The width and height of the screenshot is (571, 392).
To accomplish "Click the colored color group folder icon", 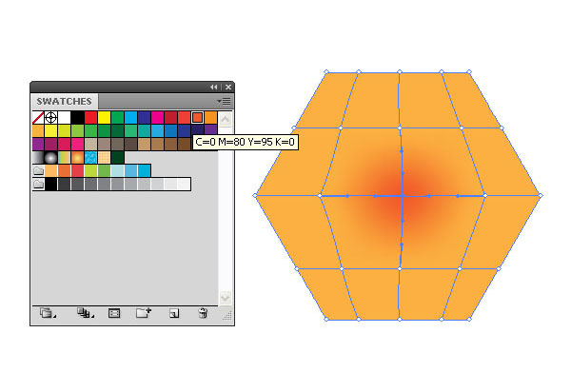I will (39, 170).
